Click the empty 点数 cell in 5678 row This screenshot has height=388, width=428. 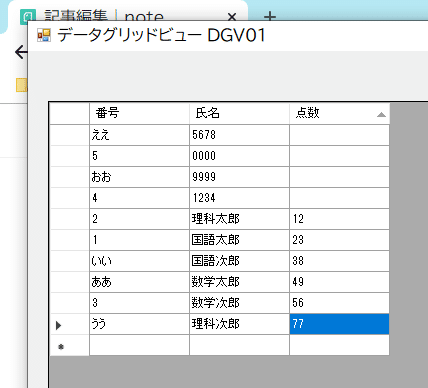pyautogui.click(x=339, y=135)
